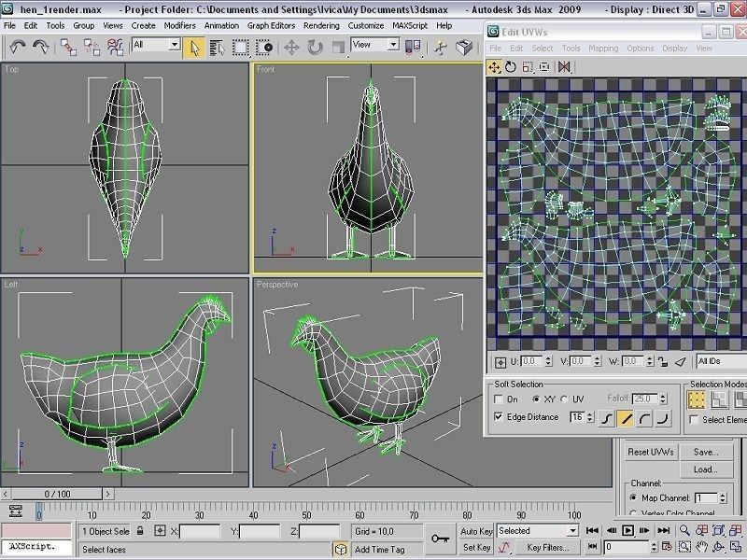Select the XY soft selection radio

(536, 399)
